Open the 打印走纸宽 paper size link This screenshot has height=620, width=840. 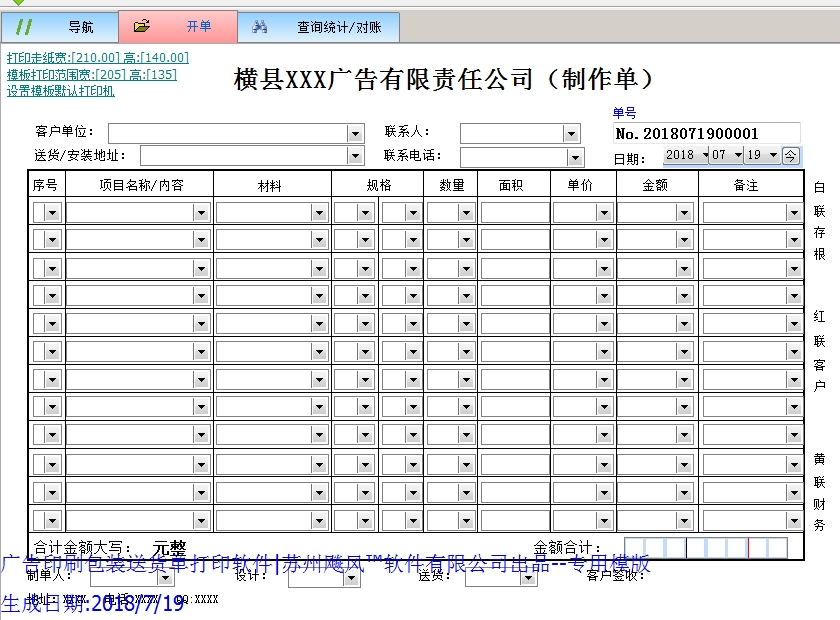click(97, 58)
